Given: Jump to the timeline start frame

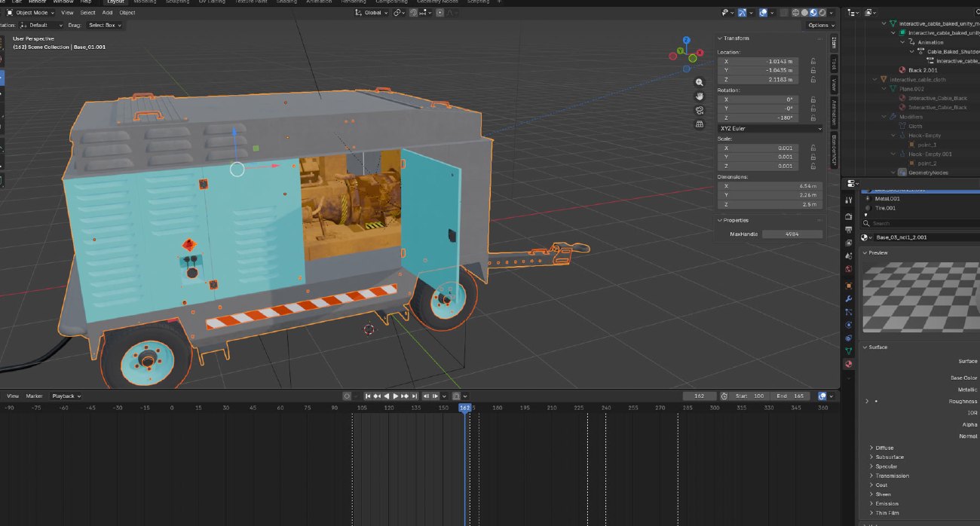Looking at the screenshot, I should (x=369, y=396).
